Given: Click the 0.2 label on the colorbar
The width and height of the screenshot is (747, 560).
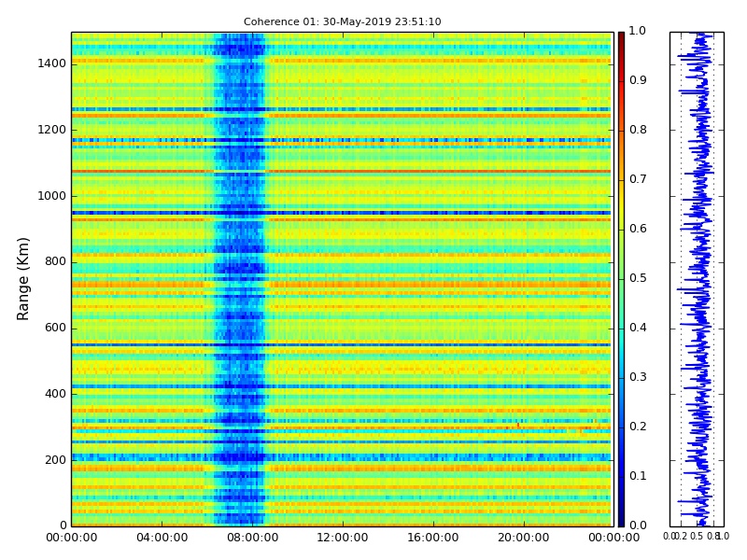Looking at the screenshot, I should [x=638, y=427].
